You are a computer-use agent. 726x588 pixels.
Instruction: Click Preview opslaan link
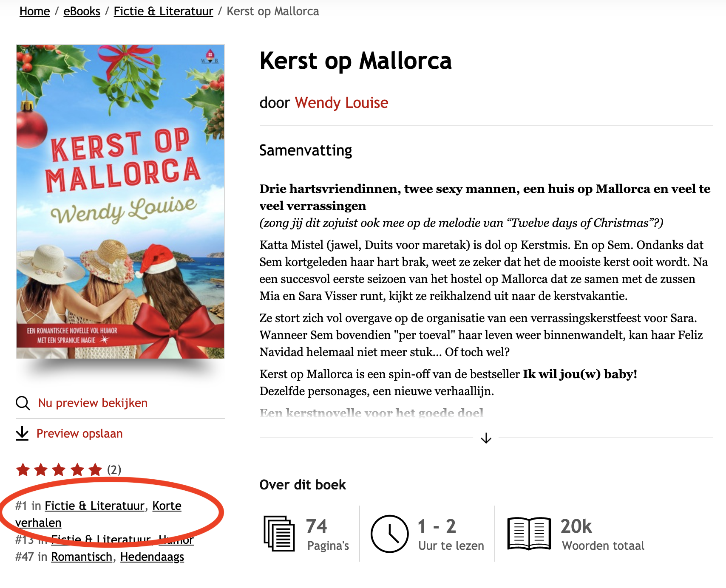pyautogui.click(x=79, y=433)
